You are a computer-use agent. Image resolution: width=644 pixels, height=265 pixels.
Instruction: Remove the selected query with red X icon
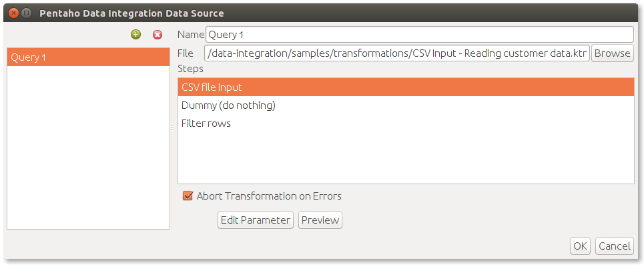point(157,35)
